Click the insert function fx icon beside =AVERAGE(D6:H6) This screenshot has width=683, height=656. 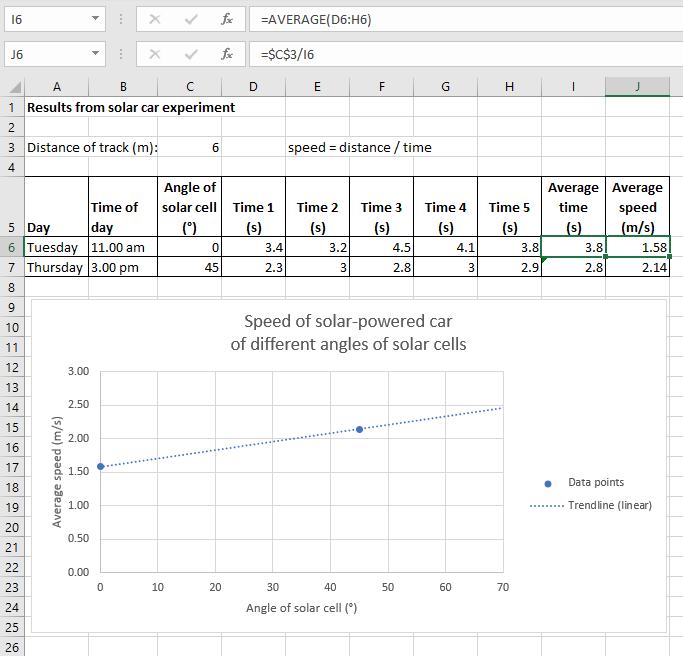(x=227, y=19)
